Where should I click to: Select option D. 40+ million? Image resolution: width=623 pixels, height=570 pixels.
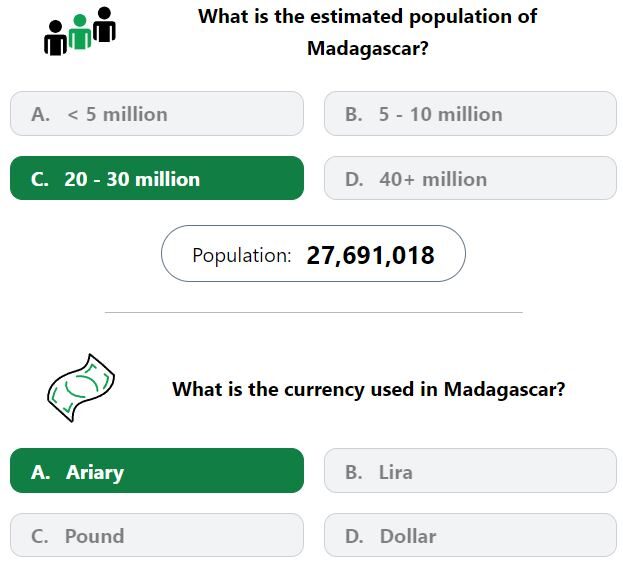[470, 178]
